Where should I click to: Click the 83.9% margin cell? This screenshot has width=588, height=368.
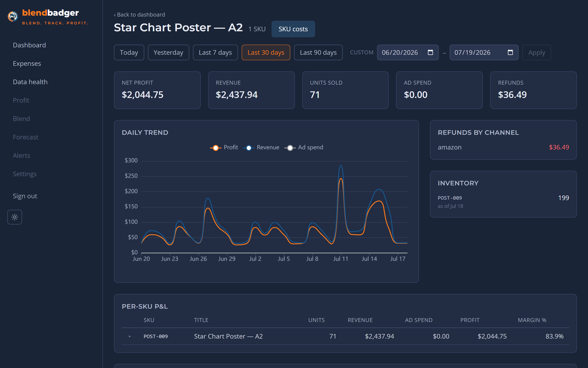point(554,336)
